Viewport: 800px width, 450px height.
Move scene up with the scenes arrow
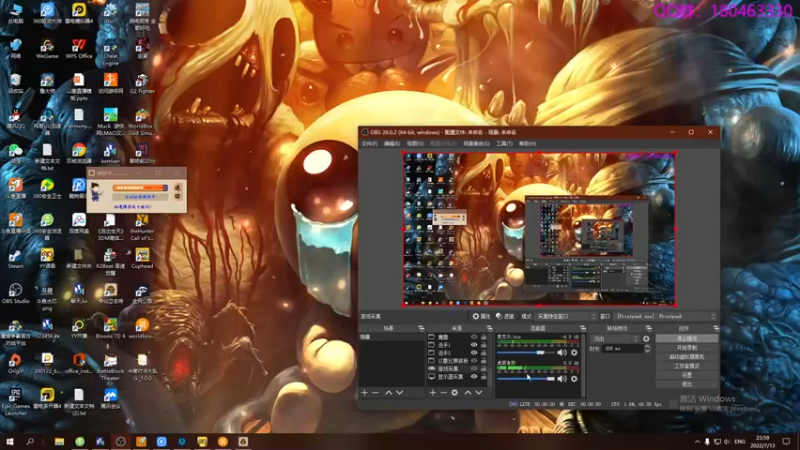tap(388, 392)
